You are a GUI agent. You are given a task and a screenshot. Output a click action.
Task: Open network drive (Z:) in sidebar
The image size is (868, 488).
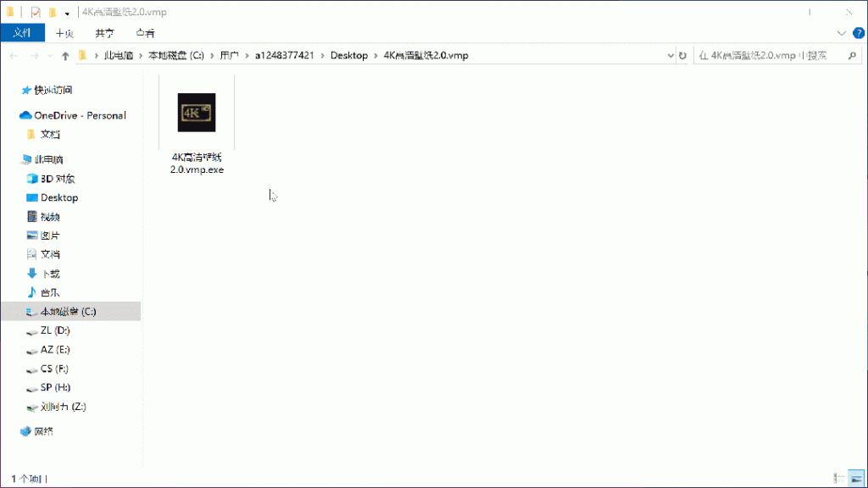63,407
